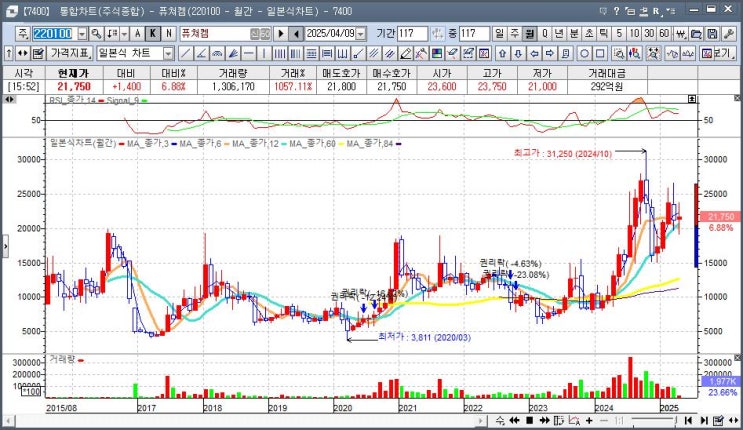Click rewind double arrows in bottom bar
The width and height of the screenshot is (743, 430).
pos(515,420)
